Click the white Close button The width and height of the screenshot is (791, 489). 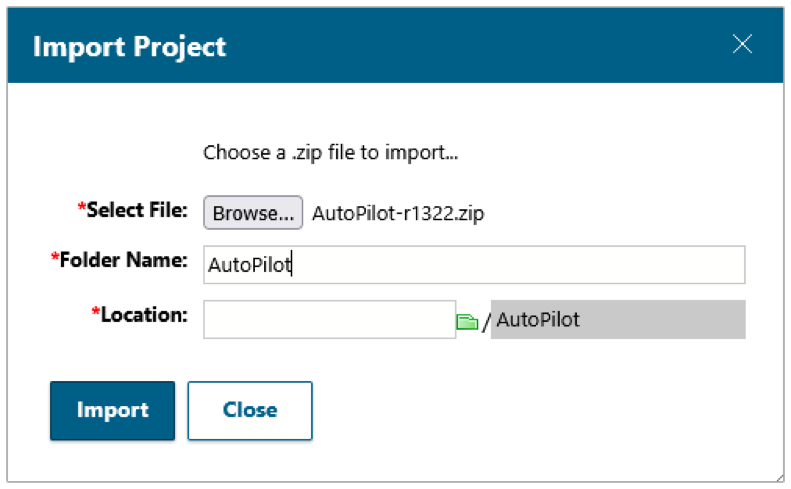pos(250,410)
